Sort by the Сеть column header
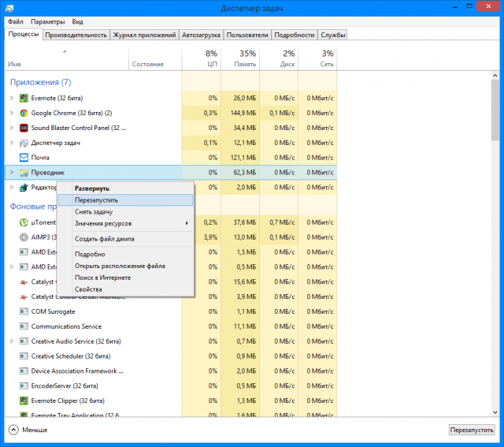Image resolution: width=504 pixels, height=447 pixels. pyautogui.click(x=317, y=59)
